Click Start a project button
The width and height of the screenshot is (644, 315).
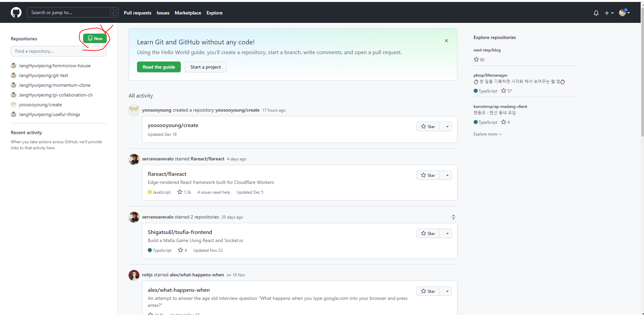tap(206, 67)
